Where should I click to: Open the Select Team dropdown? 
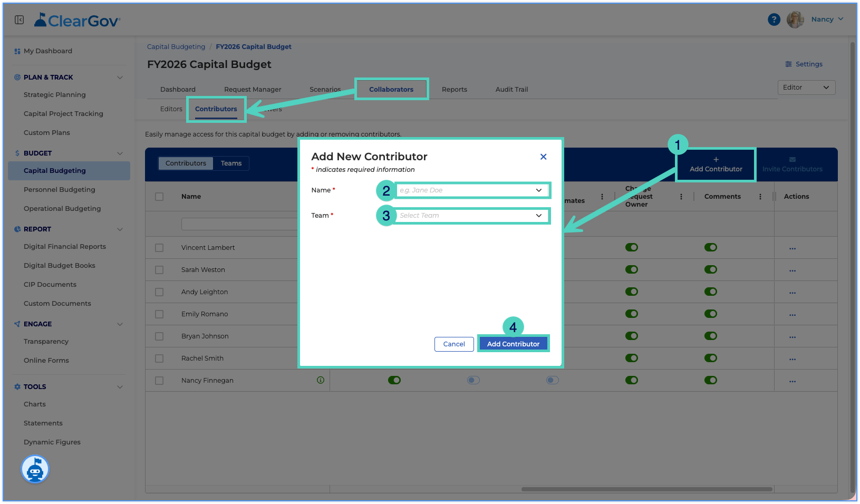click(472, 216)
